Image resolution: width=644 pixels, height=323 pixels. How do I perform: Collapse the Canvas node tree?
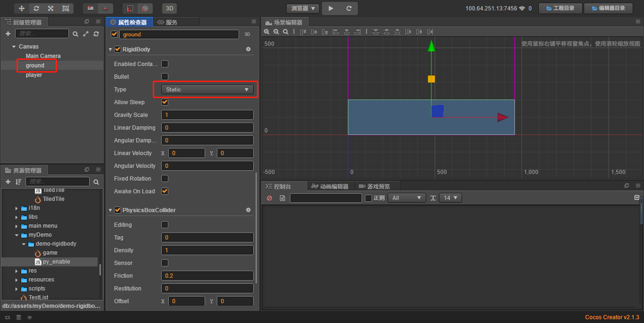[x=14, y=47]
